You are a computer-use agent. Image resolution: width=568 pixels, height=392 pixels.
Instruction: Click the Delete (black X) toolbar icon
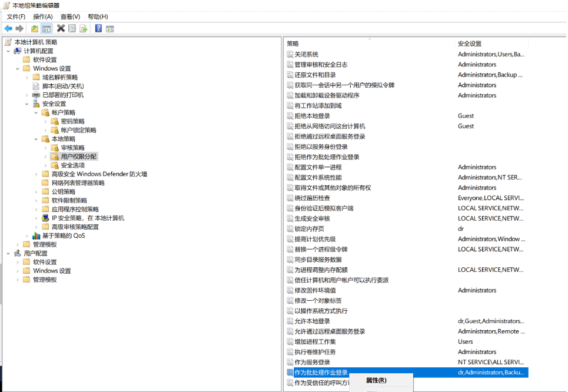coord(61,28)
